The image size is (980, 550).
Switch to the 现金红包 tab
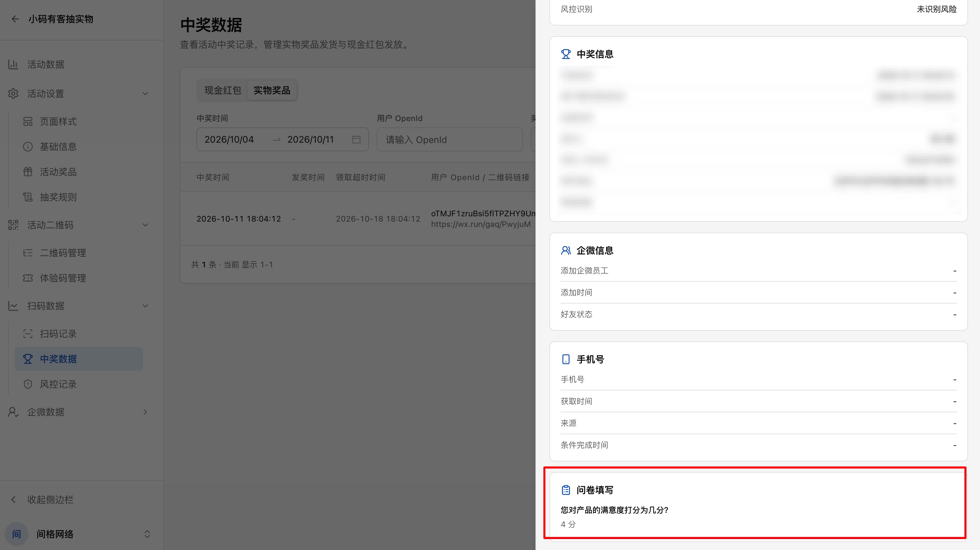tap(223, 90)
